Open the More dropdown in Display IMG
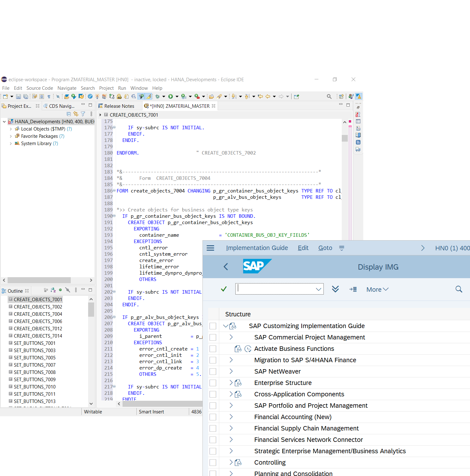The width and height of the screenshot is (470, 476). pyautogui.click(x=377, y=290)
